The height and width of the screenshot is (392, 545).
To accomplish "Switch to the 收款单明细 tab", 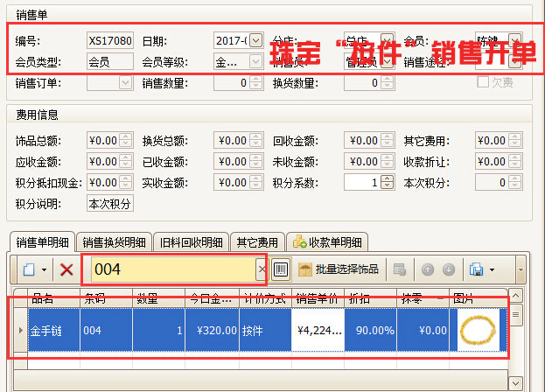I will pyautogui.click(x=327, y=242).
